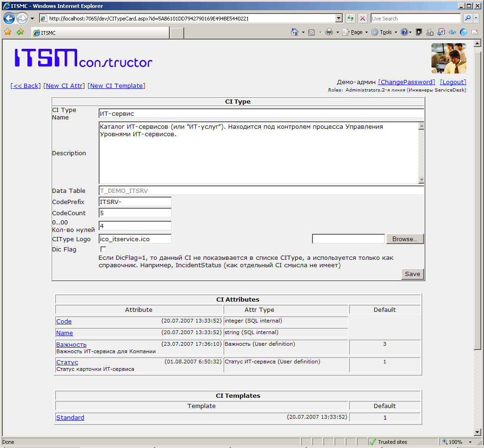Click the ITSM constructor logo
Image resolution: width=484 pixels, height=448 pixels.
point(84,58)
